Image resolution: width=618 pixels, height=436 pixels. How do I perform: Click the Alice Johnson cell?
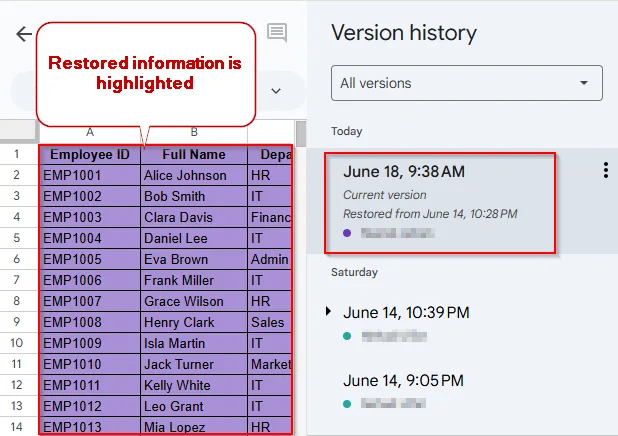(x=194, y=175)
